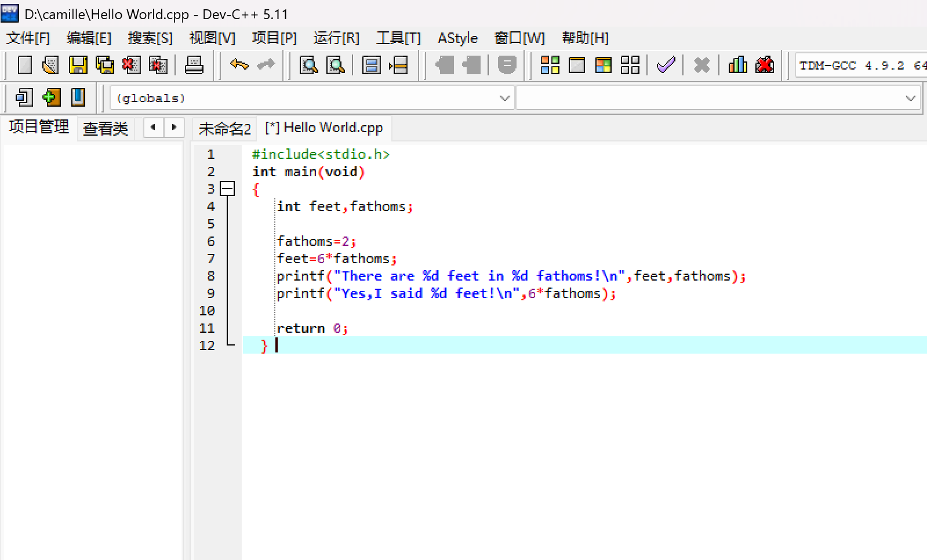
Task: Compile the program with the four-square icon
Action: tap(550, 65)
